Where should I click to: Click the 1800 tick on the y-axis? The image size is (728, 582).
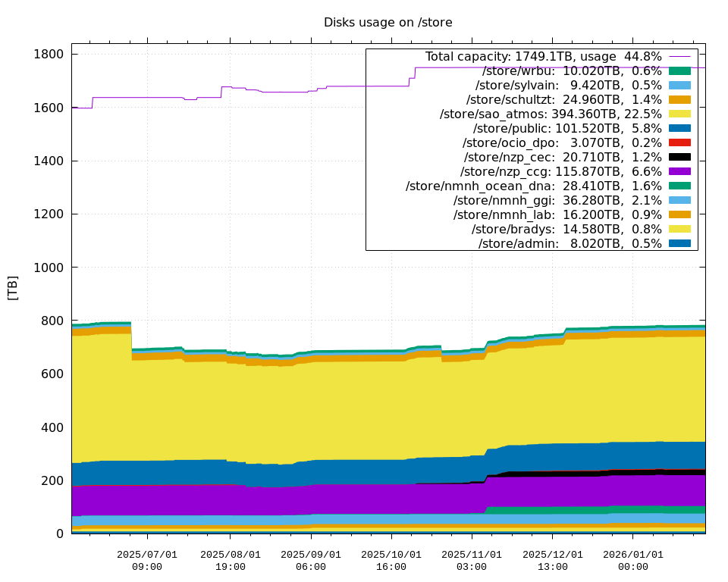[49, 55]
